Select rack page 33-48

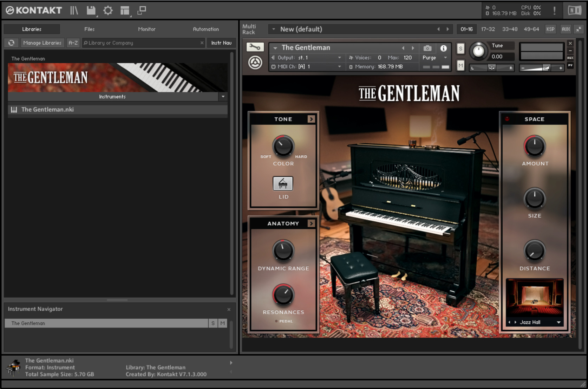pos(510,29)
